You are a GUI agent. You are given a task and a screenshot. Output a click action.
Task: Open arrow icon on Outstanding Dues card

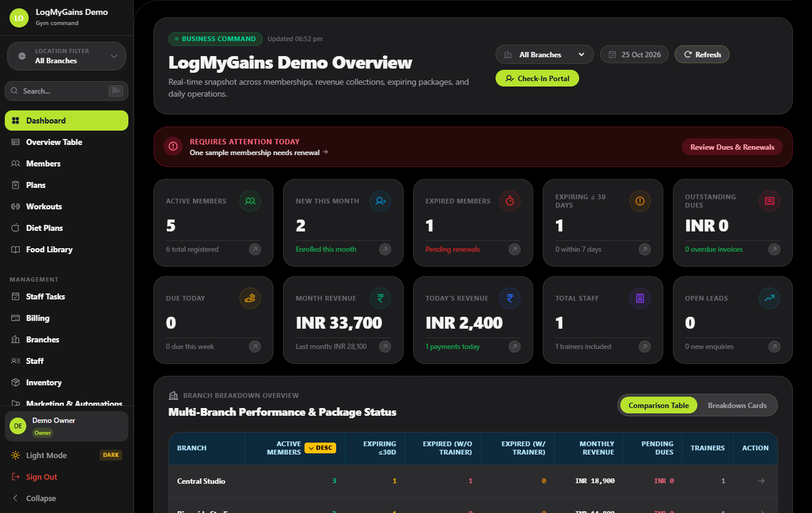[x=774, y=249]
